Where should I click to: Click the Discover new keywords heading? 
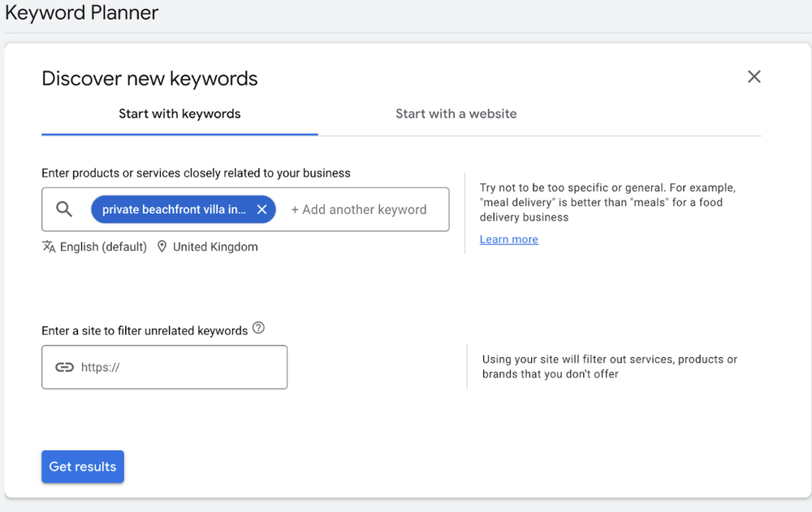[149, 79]
